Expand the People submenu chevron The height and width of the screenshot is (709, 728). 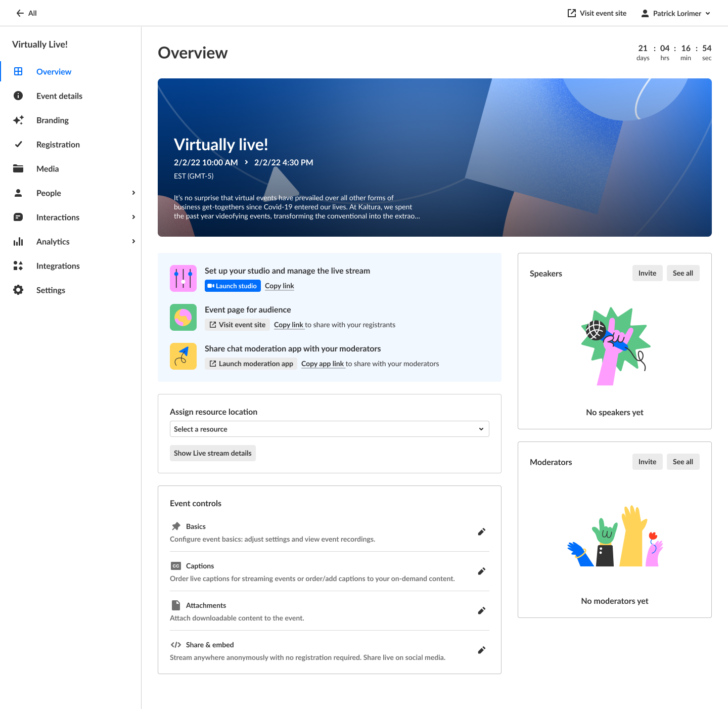point(133,193)
